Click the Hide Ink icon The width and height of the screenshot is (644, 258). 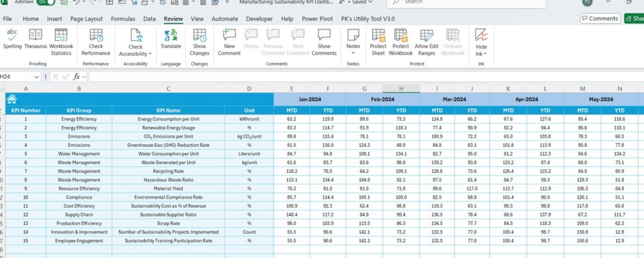point(481,35)
